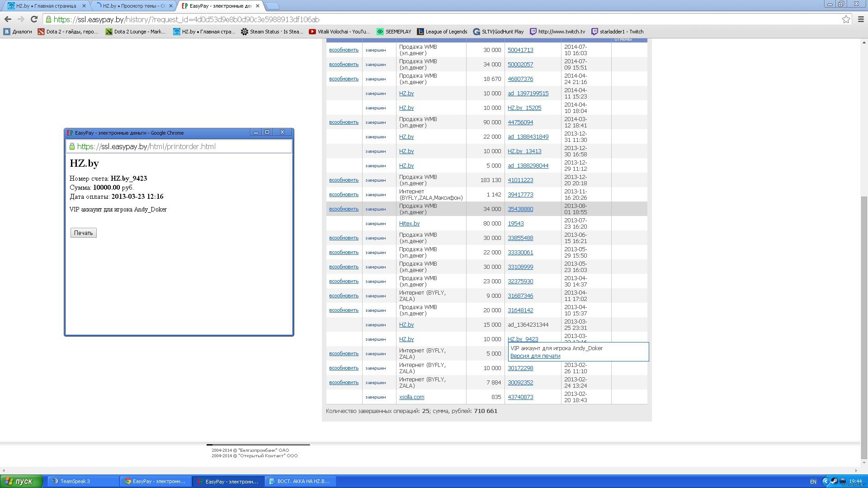Bookmark this page with the star icon
Viewport: 868px width, 488px height.
[x=846, y=19]
